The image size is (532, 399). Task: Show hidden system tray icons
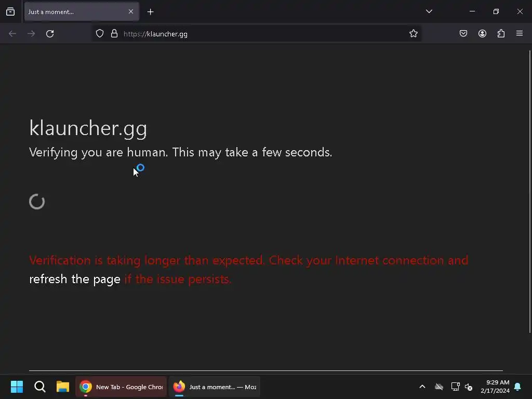coord(422,387)
